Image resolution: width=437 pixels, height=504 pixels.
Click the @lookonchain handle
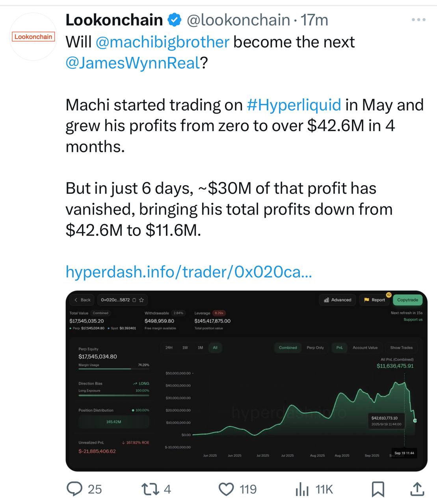coord(238,20)
